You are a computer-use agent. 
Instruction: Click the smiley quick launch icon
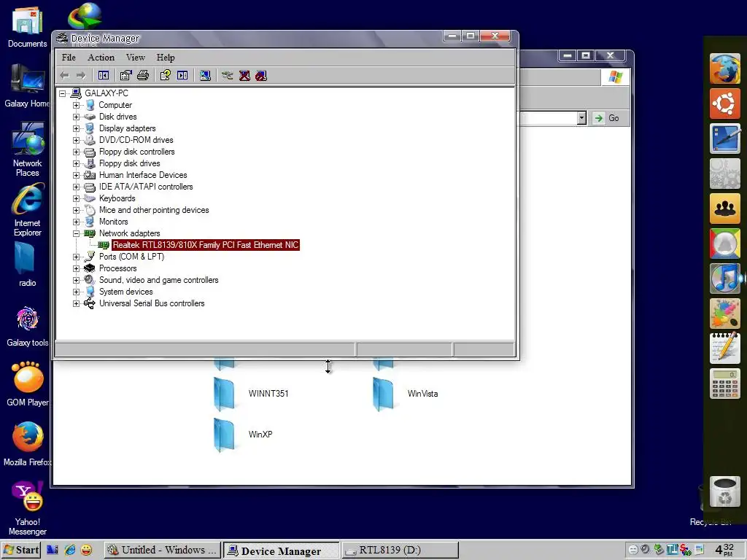coord(86,550)
